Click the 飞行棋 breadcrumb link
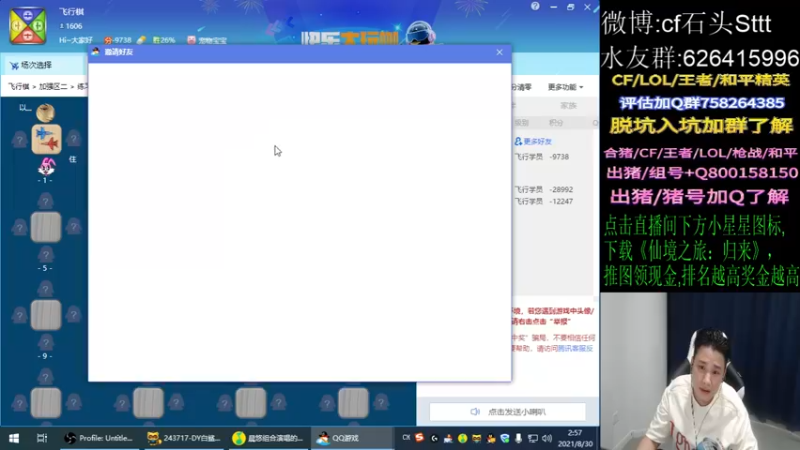800x450 pixels. tap(18, 87)
